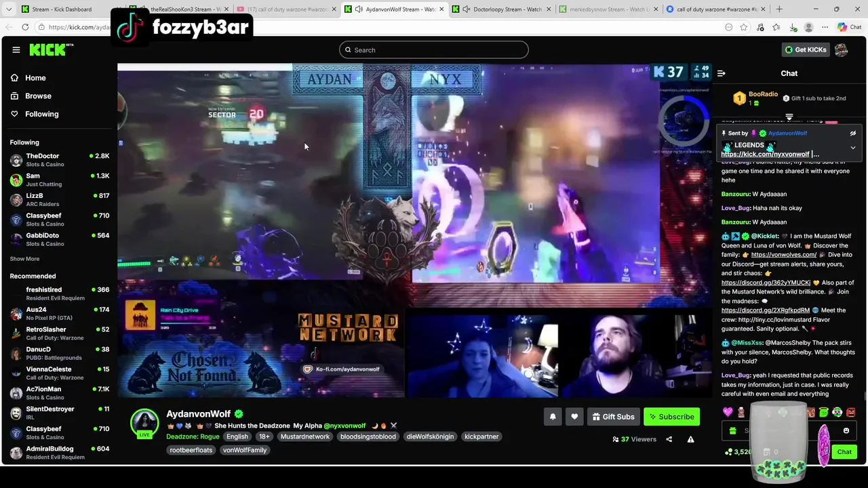This screenshot has height=488, width=868.
Task: Open Deadzone: Rogue category link
Action: pos(193,436)
